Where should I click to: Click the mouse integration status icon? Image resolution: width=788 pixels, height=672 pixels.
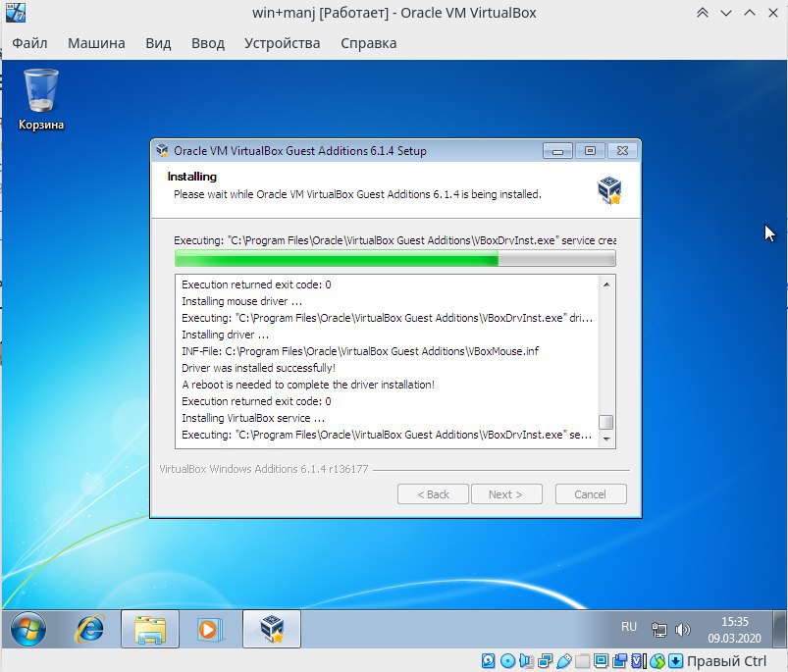[x=657, y=661]
